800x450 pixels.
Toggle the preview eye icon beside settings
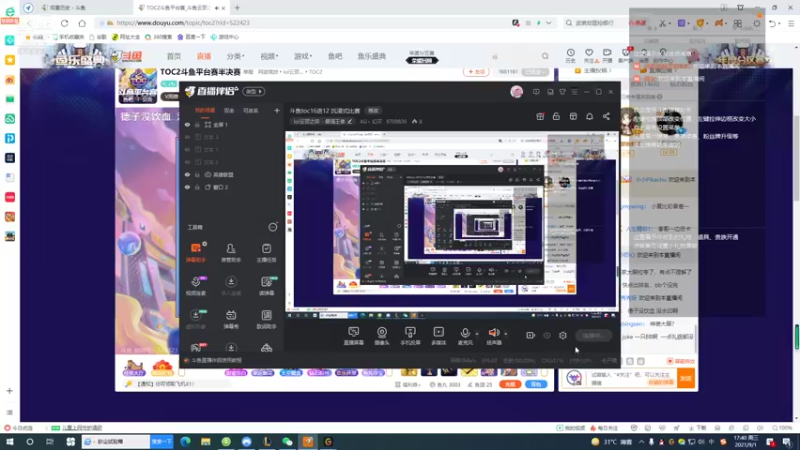(x=546, y=335)
